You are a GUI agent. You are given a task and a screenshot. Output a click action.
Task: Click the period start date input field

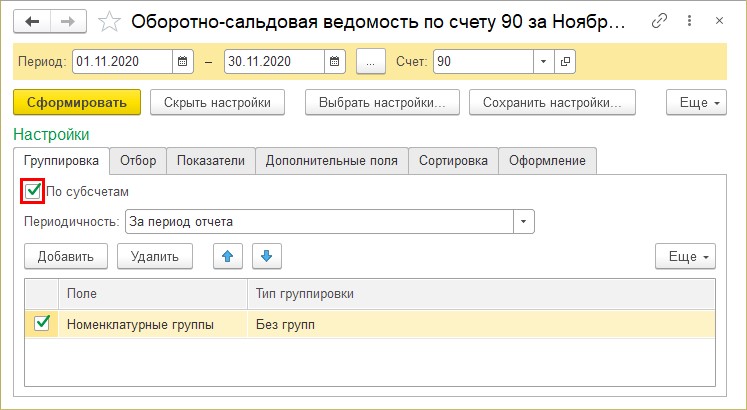pyautogui.click(x=120, y=62)
